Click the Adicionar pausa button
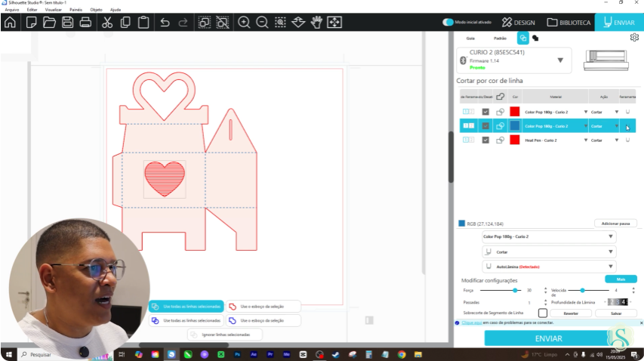Image resolution: width=644 pixels, height=361 pixels. pos(615,224)
